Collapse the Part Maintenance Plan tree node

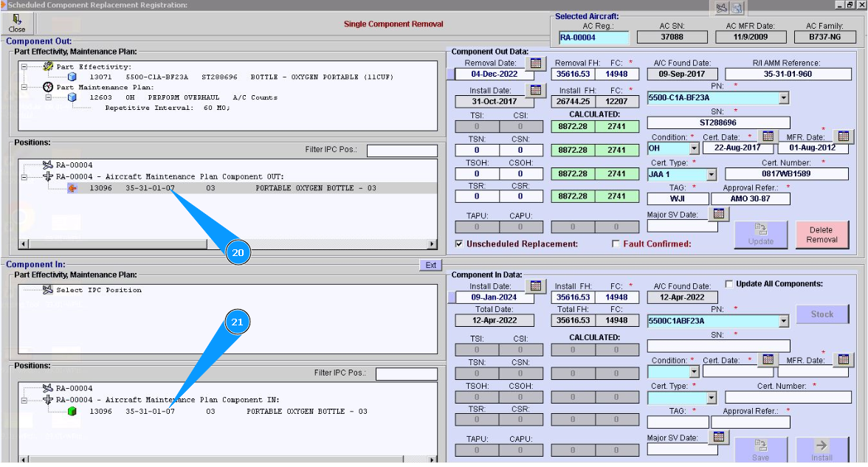(x=24, y=87)
